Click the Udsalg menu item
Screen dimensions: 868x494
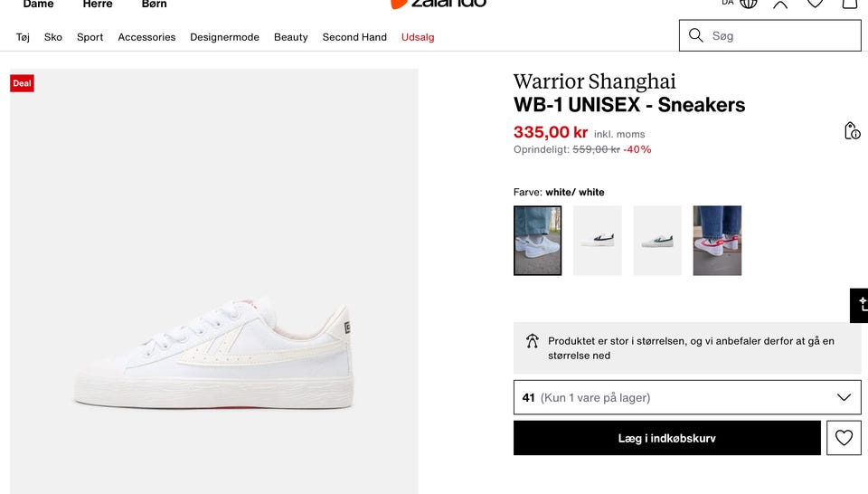(x=418, y=37)
